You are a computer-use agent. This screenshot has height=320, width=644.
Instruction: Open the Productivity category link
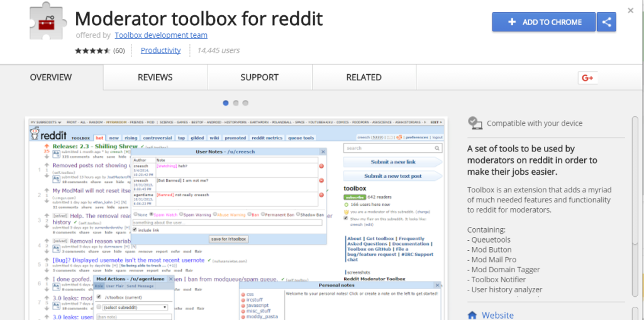tap(160, 50)
